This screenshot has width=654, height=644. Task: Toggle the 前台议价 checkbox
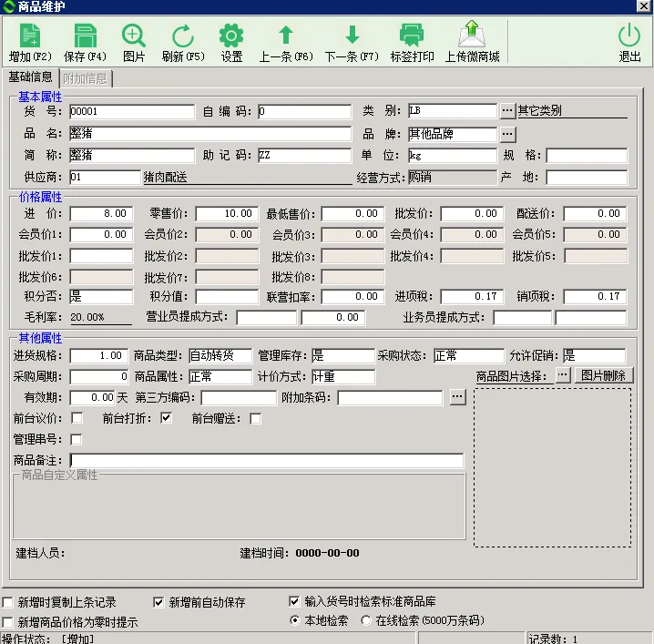[77, 417]
